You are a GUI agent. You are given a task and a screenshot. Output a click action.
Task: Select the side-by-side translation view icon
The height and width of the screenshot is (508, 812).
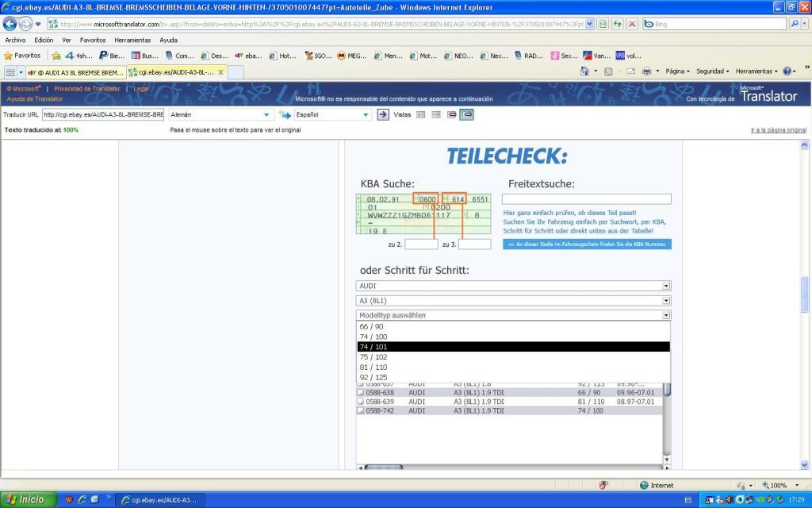420,114
